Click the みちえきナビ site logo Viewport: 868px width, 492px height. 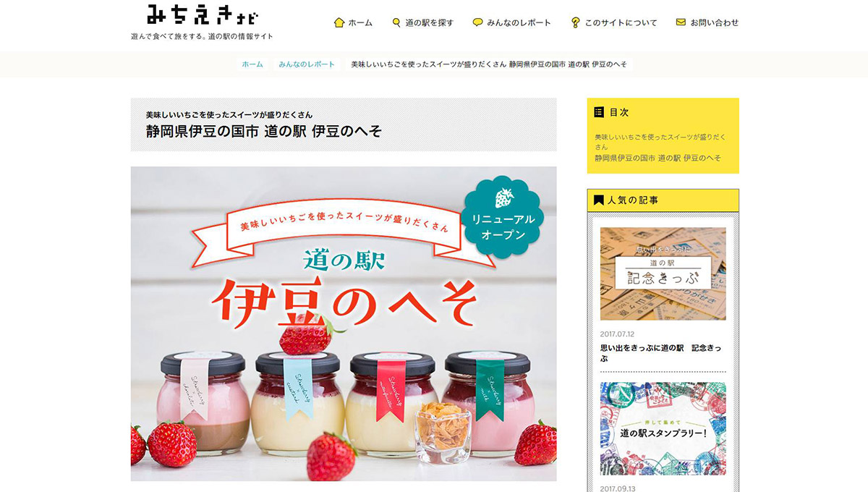tap(202, 14)
